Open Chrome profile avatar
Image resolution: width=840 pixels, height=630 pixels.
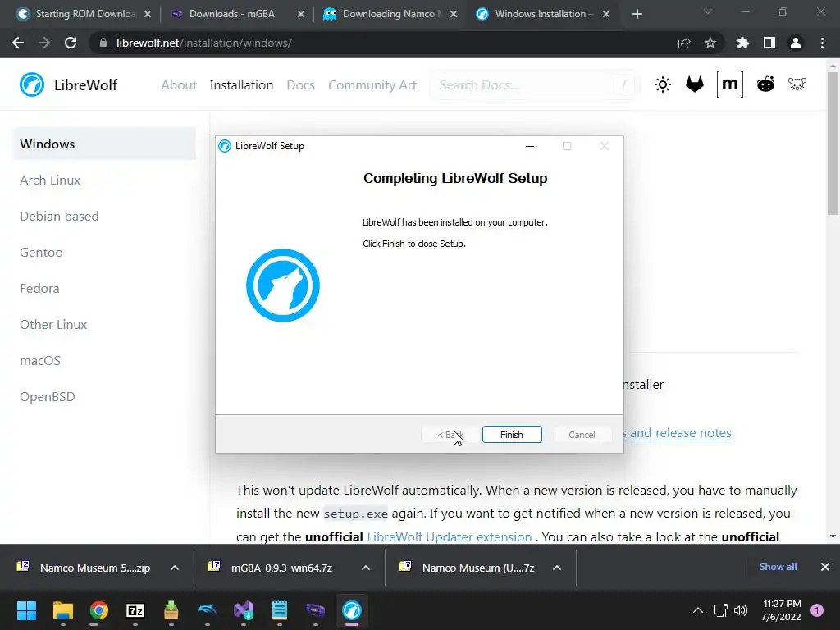[796, 43]
